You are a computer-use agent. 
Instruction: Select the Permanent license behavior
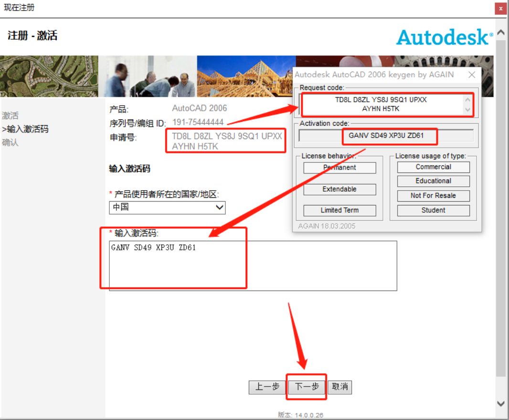[x=339, y=168]
